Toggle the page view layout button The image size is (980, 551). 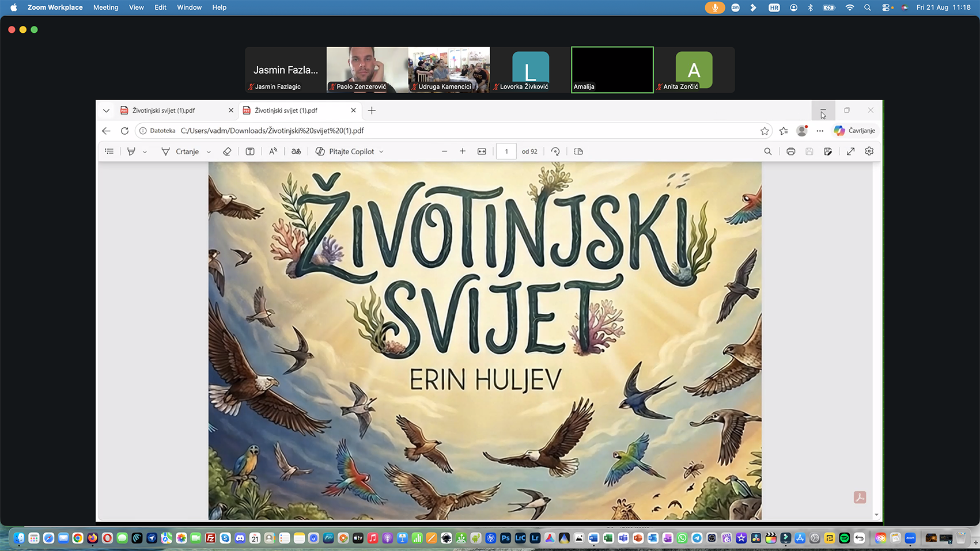[578, 151]
